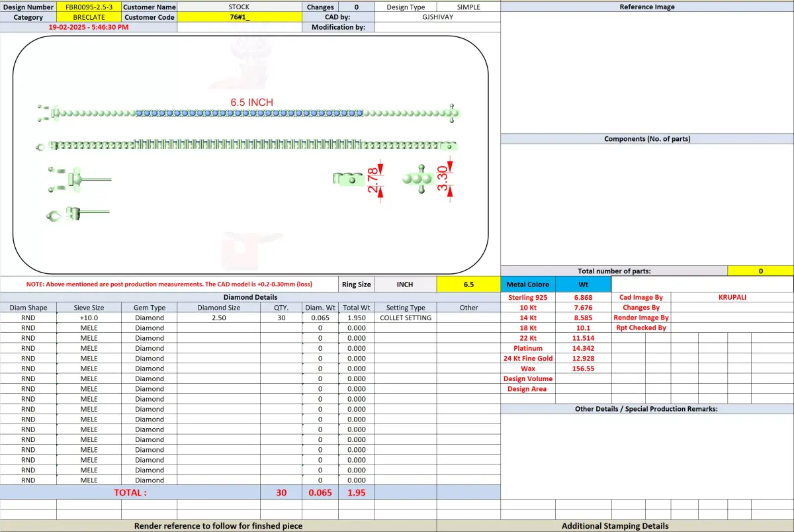Select the blue Wt header cell
This screenshot has height=532, width=794.
pos(583,284)
